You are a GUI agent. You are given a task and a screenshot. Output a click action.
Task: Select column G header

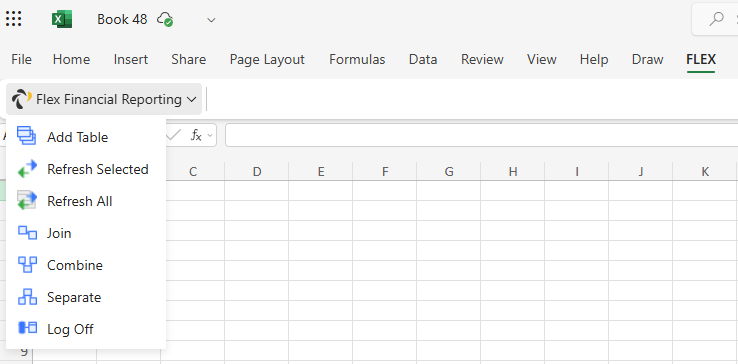[449, 171]
